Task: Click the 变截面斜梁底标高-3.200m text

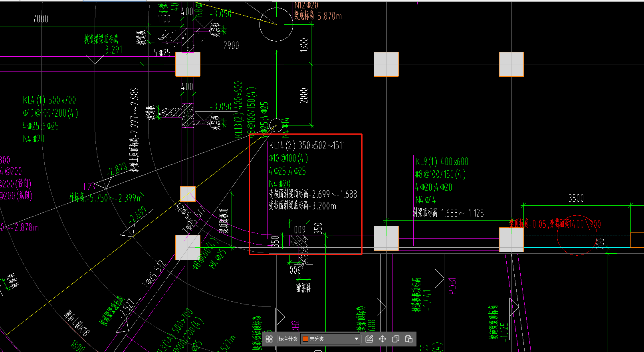Action: pyautogui.click(x=303, y=206)
